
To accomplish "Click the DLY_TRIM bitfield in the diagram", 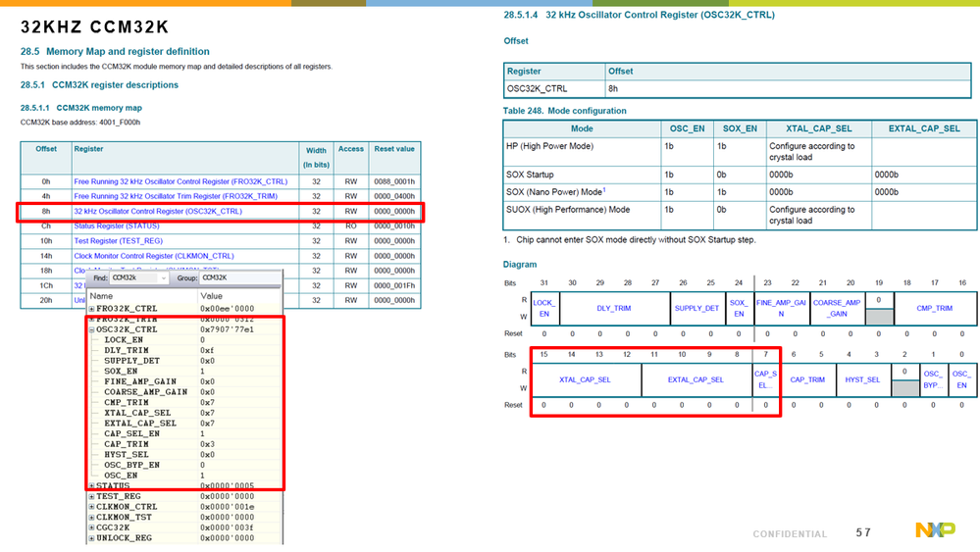I will coord(614,309).
